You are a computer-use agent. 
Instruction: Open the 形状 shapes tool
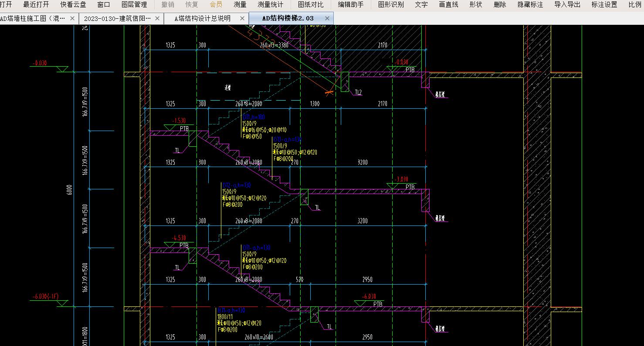(x=476, y=5)
